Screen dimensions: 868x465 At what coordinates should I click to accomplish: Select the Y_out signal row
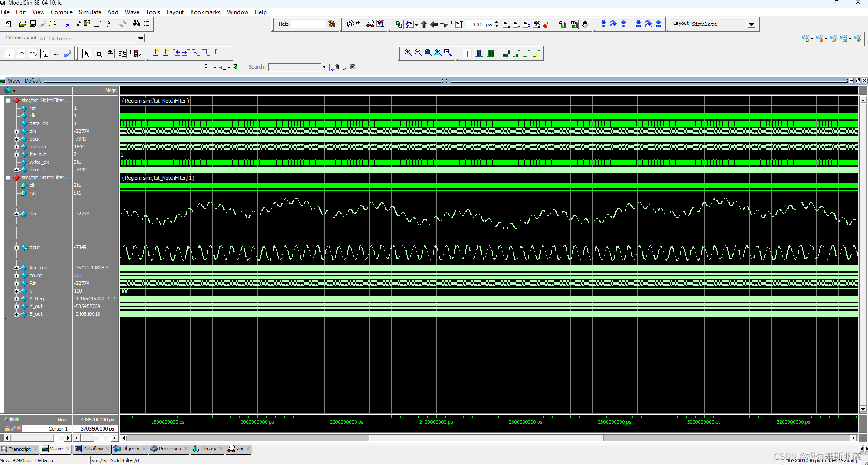(36, 307)
